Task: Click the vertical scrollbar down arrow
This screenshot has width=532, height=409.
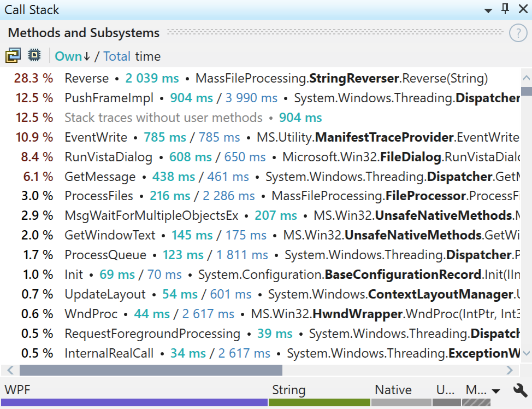Action: tap(526, 353)
